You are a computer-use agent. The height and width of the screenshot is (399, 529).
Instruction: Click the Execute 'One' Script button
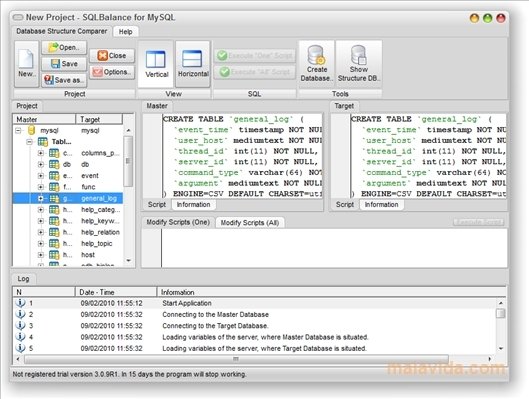[255, 56]
